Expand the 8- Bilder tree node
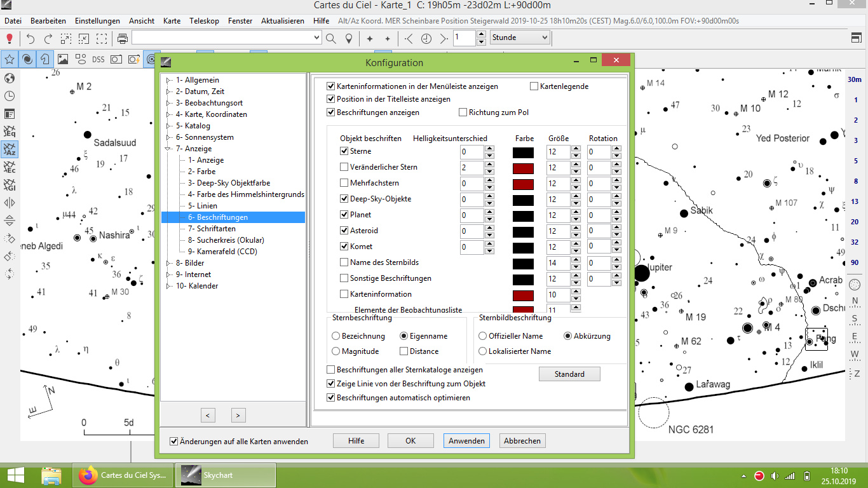 (168, 263)
